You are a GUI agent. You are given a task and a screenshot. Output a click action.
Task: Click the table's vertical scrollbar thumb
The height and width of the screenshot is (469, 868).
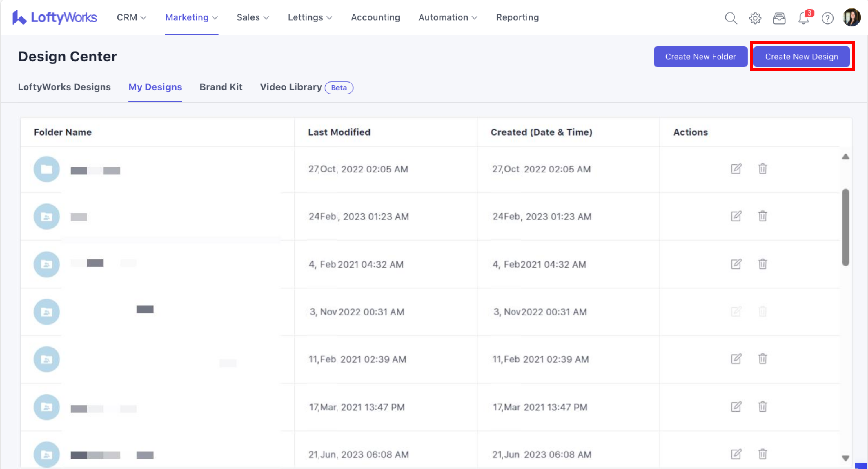click(x=845, y=228)
